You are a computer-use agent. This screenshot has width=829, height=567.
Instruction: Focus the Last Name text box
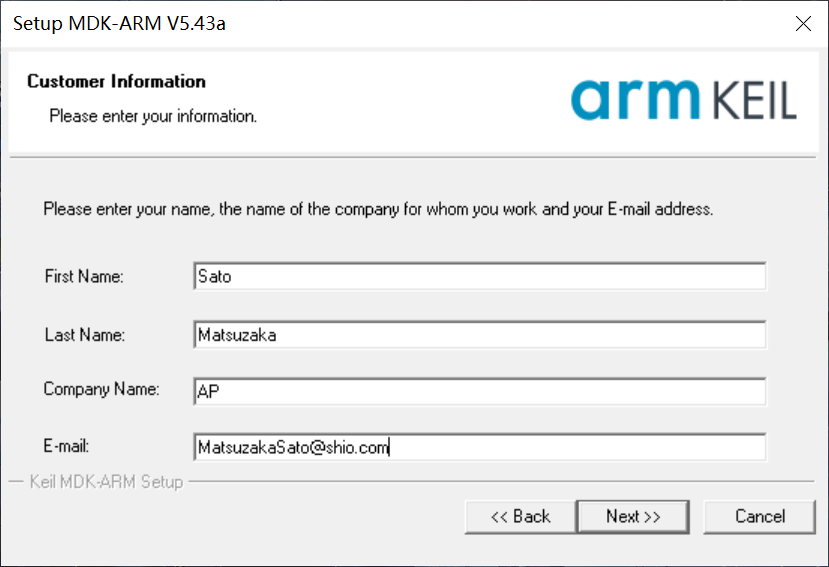point(480,335)
